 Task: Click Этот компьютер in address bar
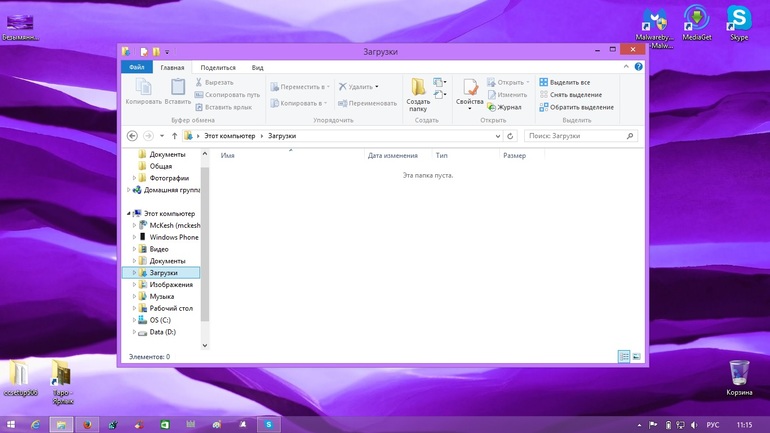[230, 136]
